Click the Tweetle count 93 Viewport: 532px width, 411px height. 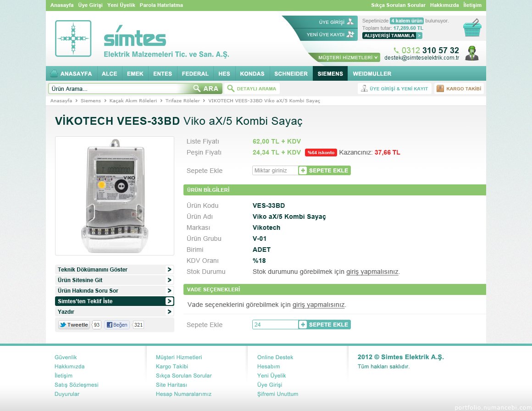point(97,325)
